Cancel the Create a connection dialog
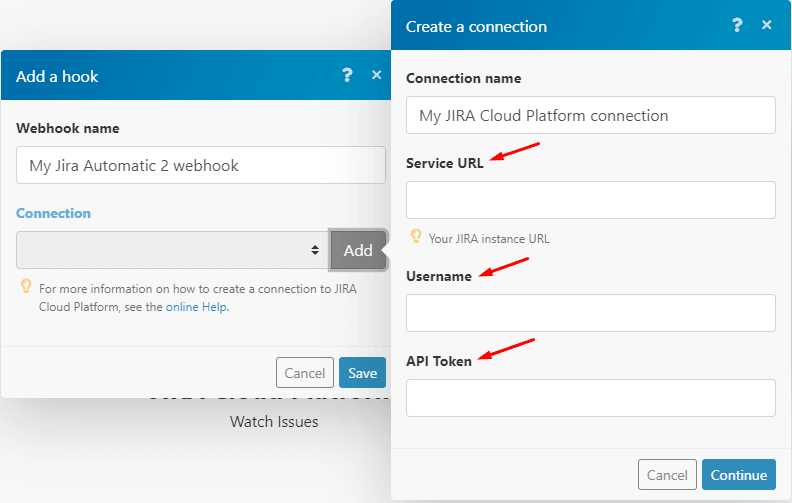 coord(667,475)
